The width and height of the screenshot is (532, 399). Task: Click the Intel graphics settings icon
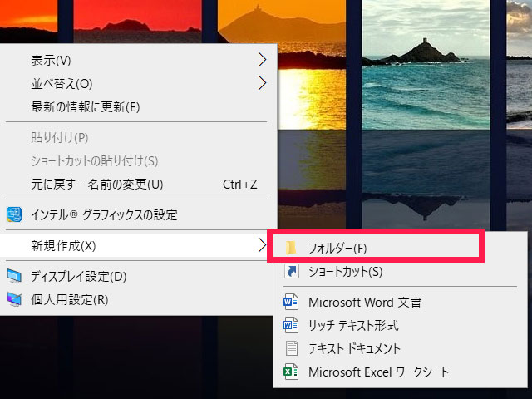14,214
